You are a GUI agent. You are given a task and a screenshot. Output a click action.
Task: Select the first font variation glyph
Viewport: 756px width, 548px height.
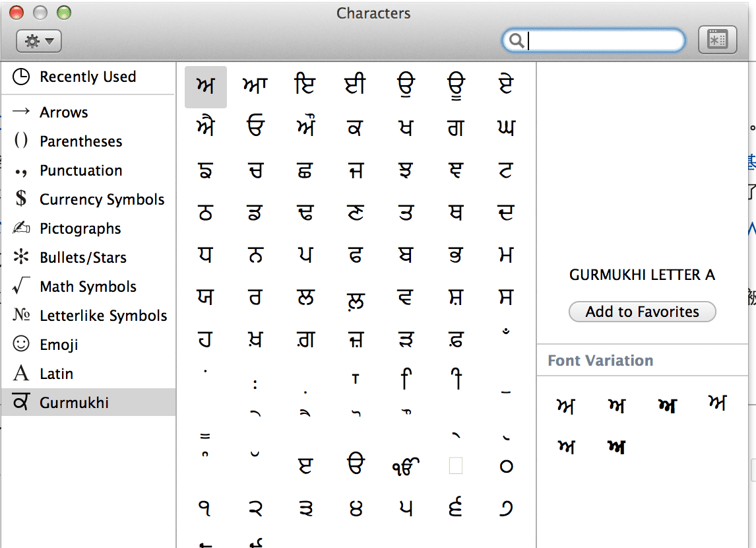click(x=565, y=406)
